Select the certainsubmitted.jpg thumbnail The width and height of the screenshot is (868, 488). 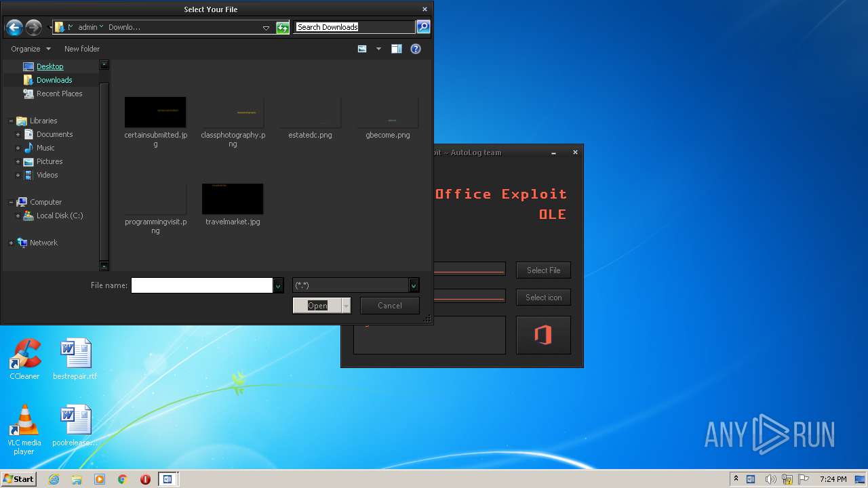pos(155,113)
